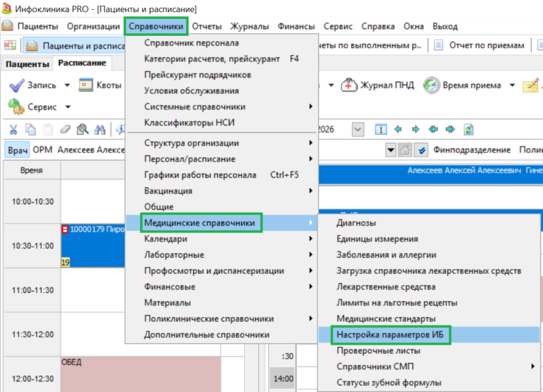Click the Квоты calendar icon
The image size is (543, 392).
86,85
